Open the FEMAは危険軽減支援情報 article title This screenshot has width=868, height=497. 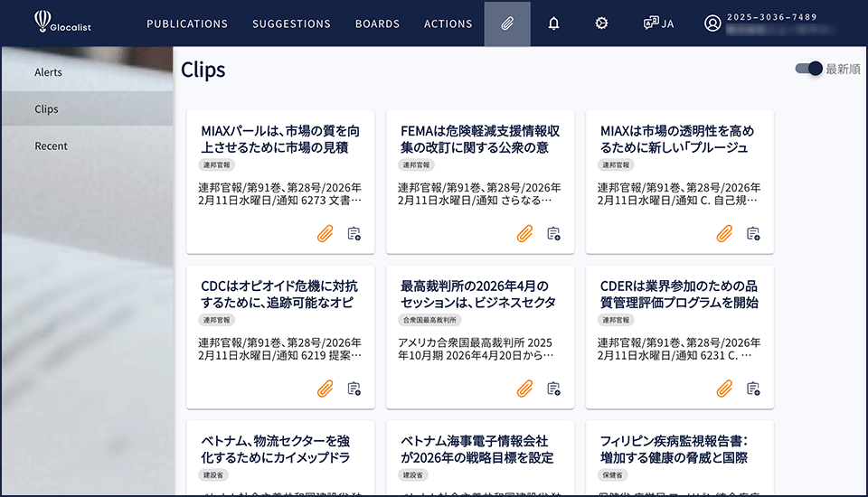480,139
